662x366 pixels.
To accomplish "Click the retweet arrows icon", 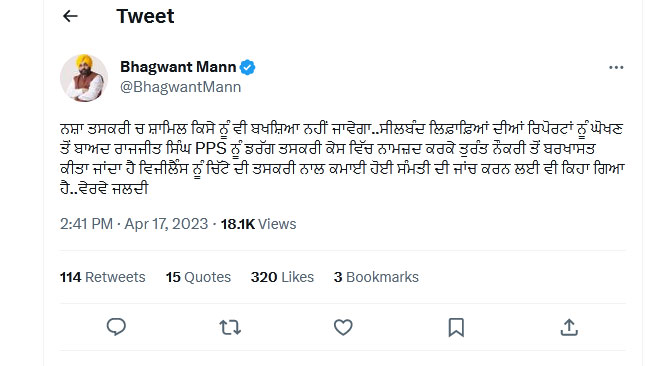I will pyautogui.click(x=230, y=327).
